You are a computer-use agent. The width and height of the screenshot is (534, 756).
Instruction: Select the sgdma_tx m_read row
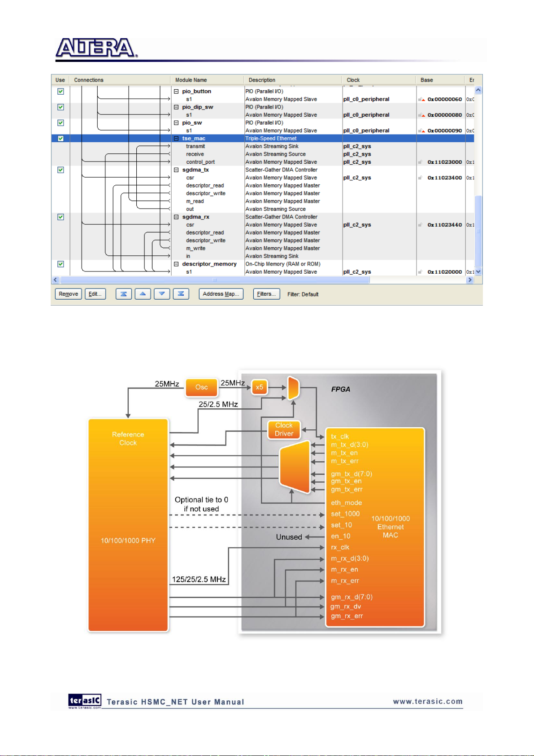pyautogui.click(x=263, y=201)
